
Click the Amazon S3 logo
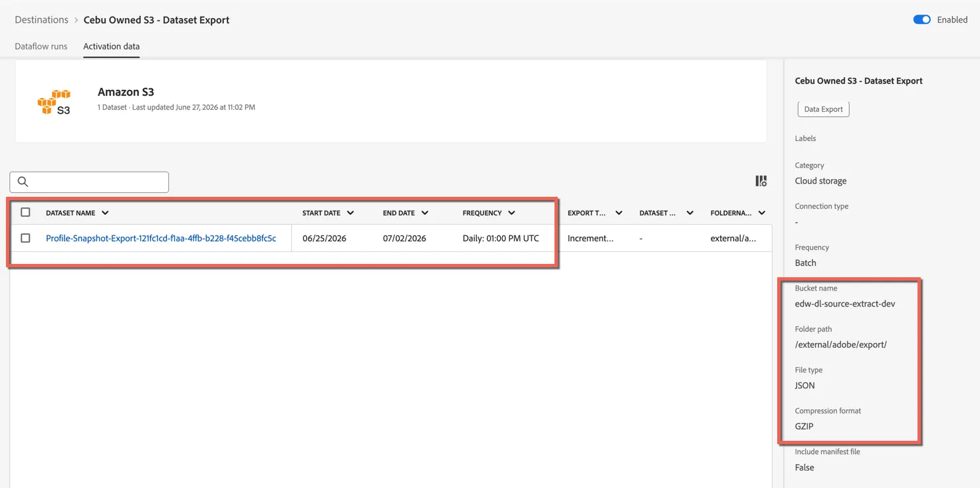(x=54, y=102)
